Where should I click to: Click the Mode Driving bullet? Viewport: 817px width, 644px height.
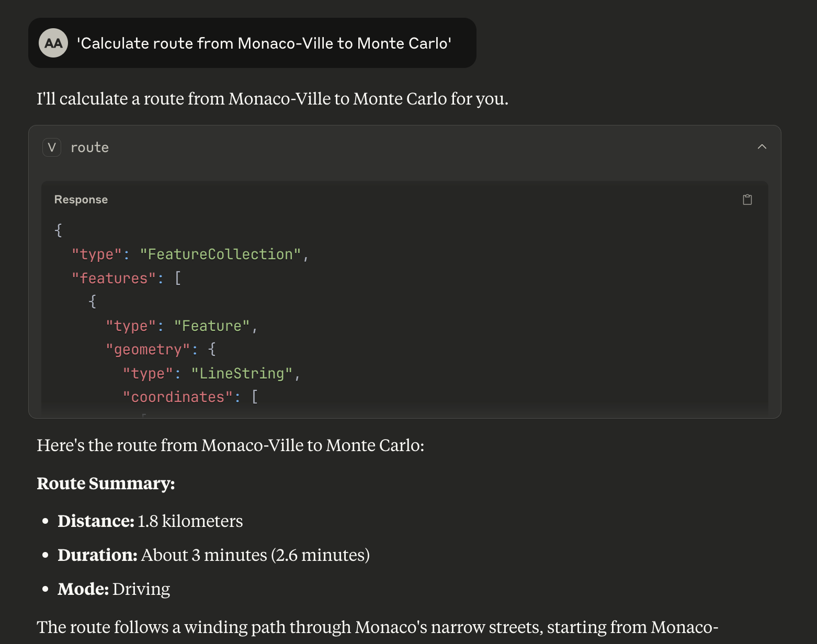point(114,589)
